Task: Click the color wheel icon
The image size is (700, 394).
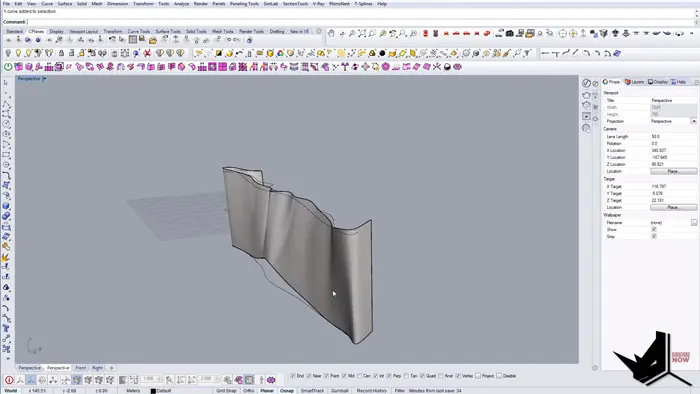Action: pyautogui.click(x=280, y=53)
